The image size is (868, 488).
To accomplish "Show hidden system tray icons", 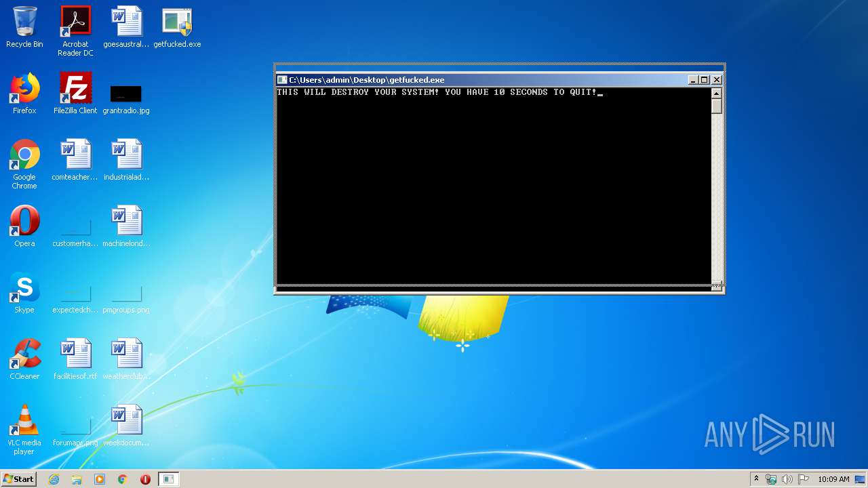I will [756, 479].
